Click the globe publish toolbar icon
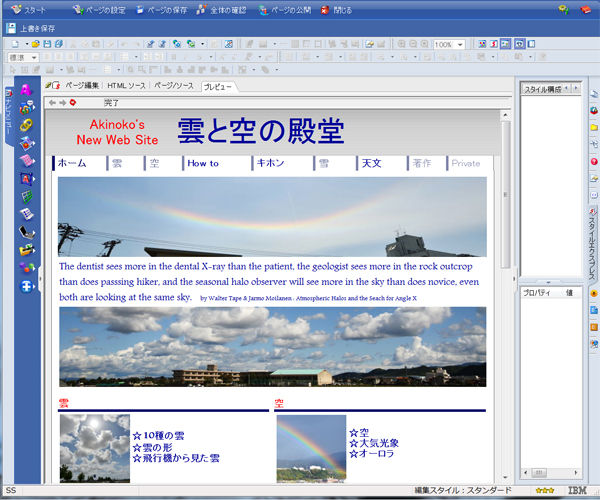The height and width of the screenshot is (500, 600). tap(177, 44)
